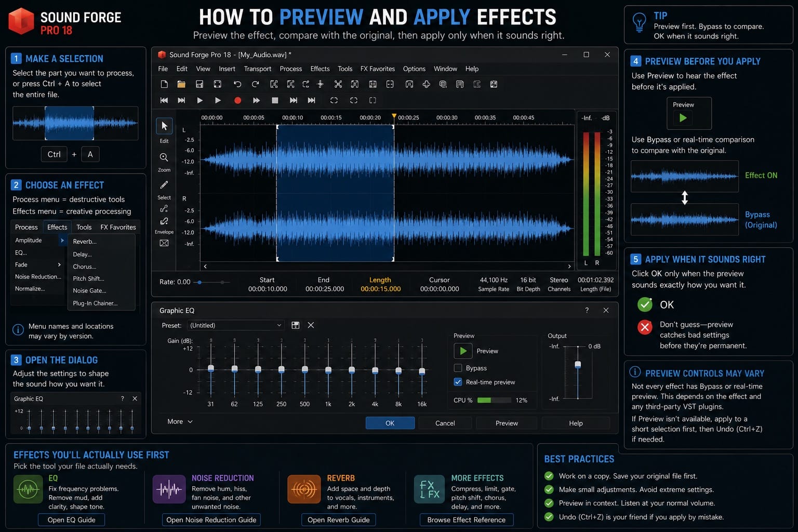Open Graphic EQ dialog help question mark
798x532 pixels.
[587, 310]
